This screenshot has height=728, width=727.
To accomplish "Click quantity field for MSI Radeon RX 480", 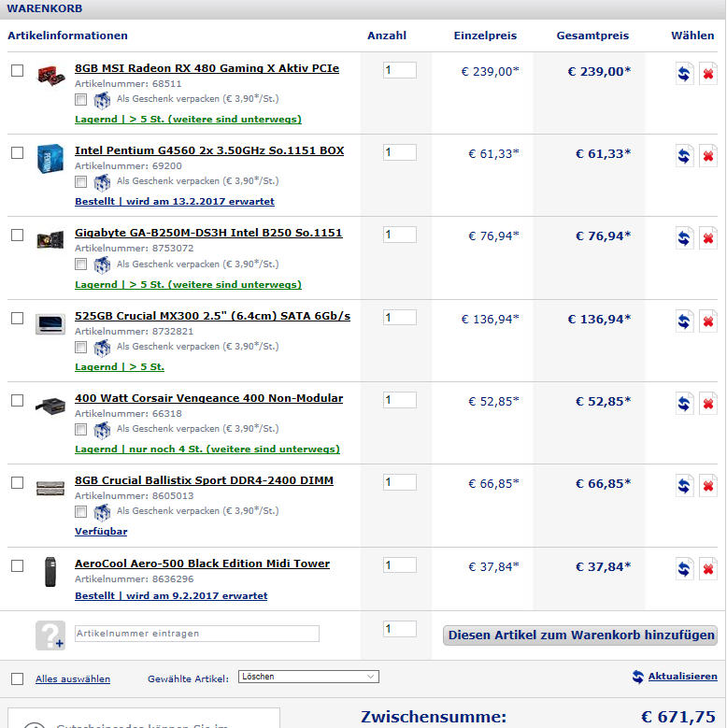I will [399, 70].
